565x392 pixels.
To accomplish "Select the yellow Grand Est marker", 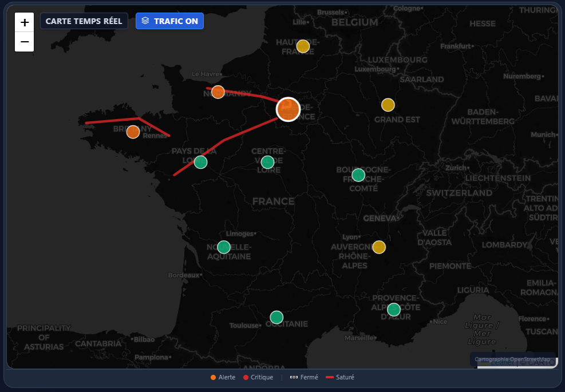I will 388,105.
